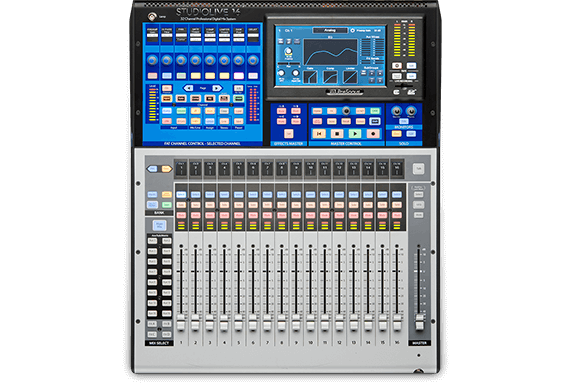
Task: Tap the Analog input source field on touchscreen
Action: coord(330,31)
